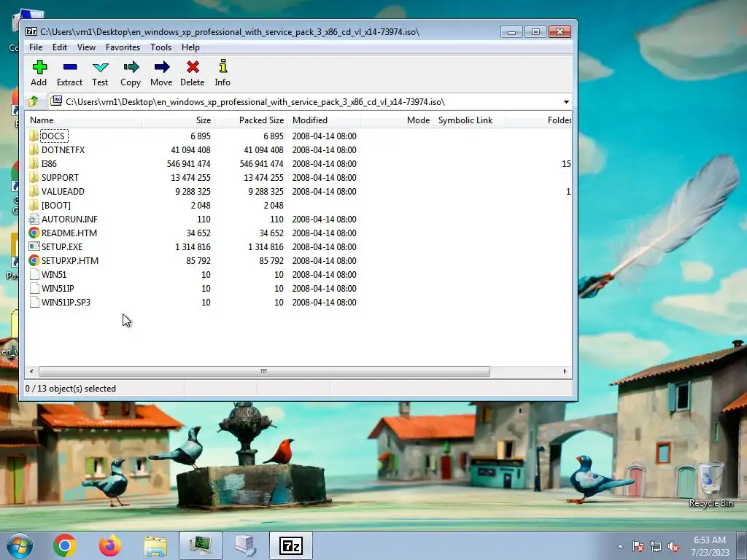The image size is (747, 560).
Task: Go up one folder level icon
Action: click(34, 101)
